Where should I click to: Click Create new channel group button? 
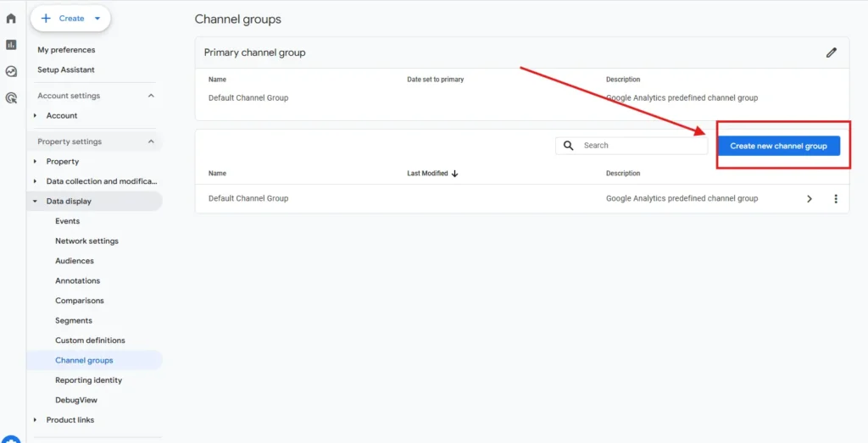click(x=778, y=146)
